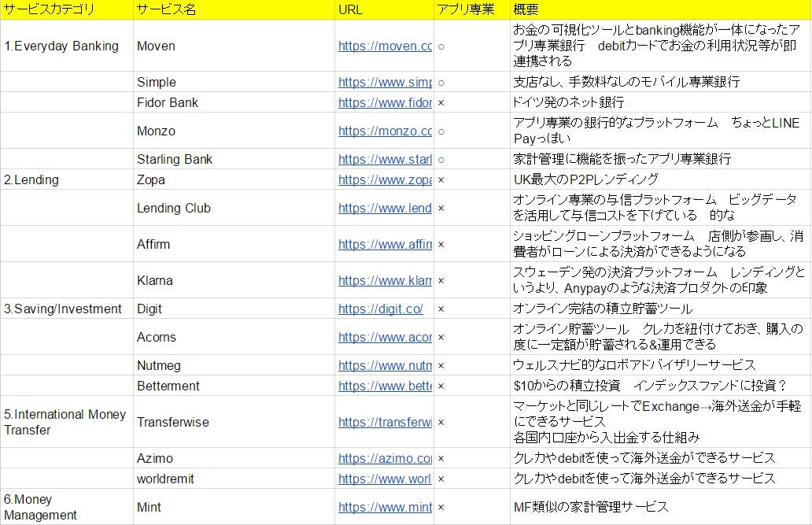Click the Azimo service name cell
This screenshot has height=525, width=812.
(234, 458)
